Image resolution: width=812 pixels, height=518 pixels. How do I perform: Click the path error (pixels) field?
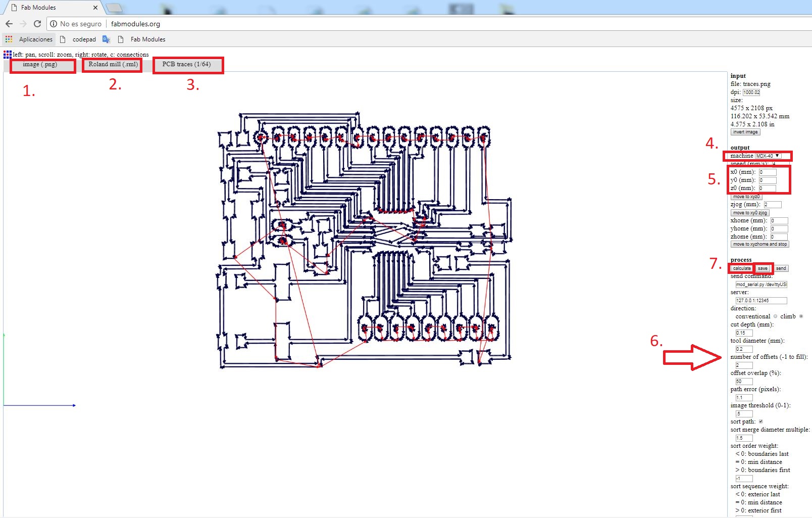[744, 398]
